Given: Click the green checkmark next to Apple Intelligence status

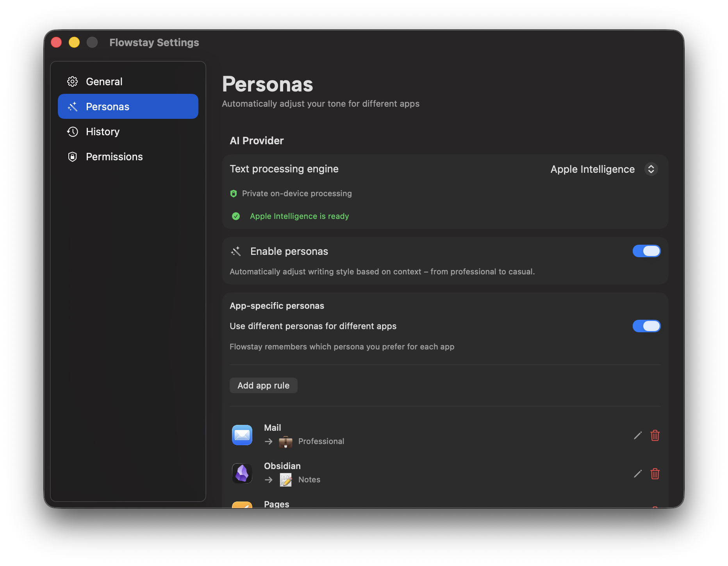Looking at the screenshot, I should click(236, 216).
